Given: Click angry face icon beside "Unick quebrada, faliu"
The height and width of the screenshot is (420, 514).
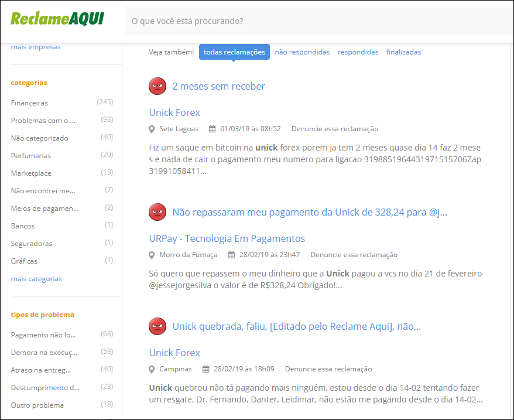Looking at the screenshot, I should click(157, 326).
